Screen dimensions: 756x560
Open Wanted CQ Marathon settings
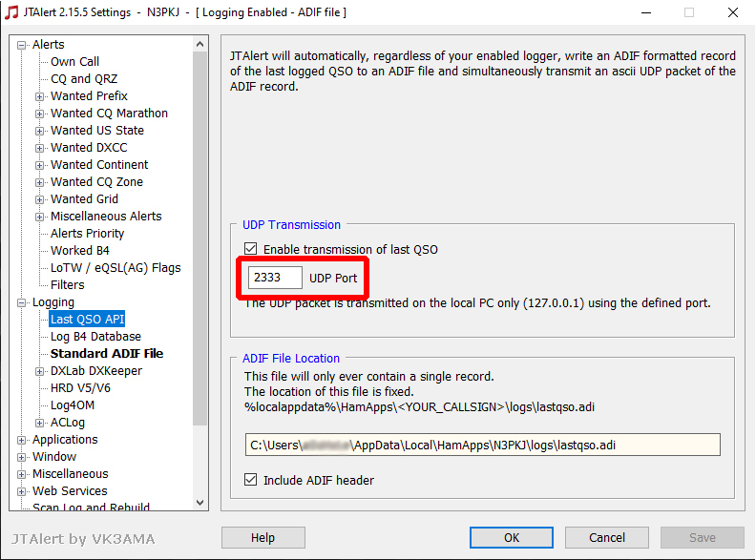pyautogui.click(x=109, y=114)
